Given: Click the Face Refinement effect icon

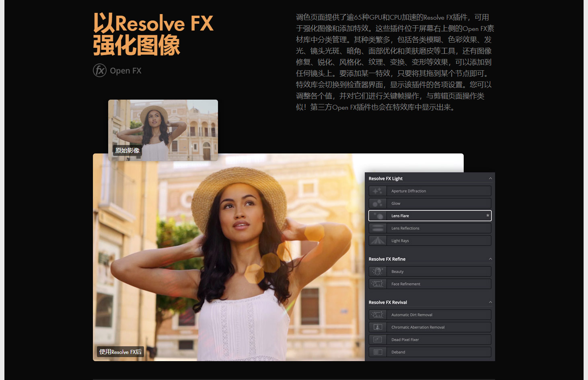Looking at the screenshot, I should [378, 284].
